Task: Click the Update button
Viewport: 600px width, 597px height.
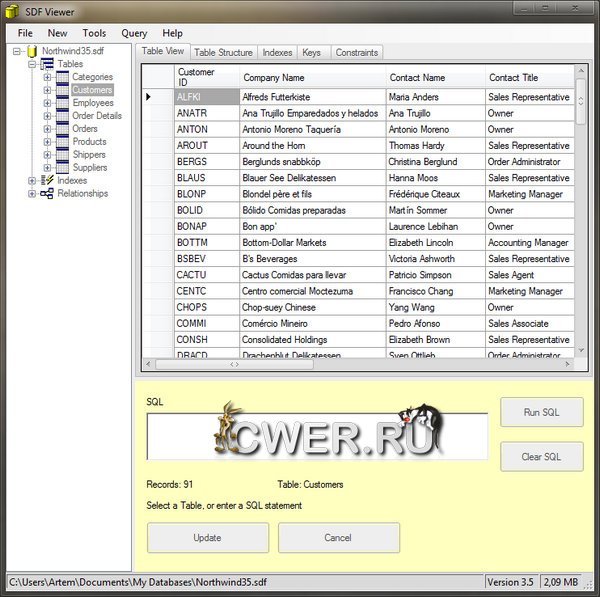Action: click(207, 538)
